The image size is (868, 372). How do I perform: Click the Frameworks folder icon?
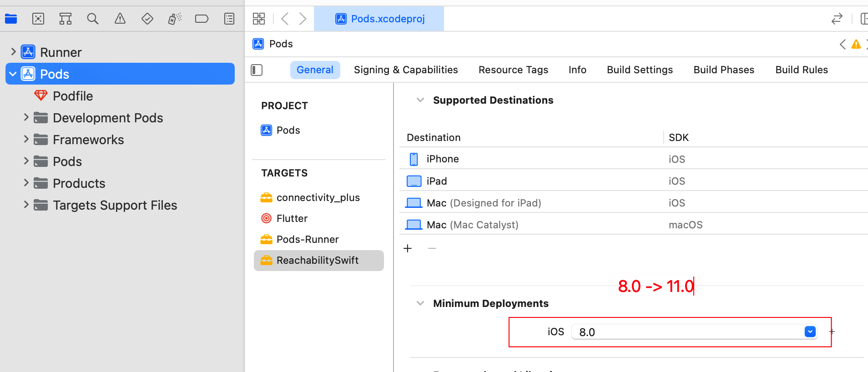41,140
